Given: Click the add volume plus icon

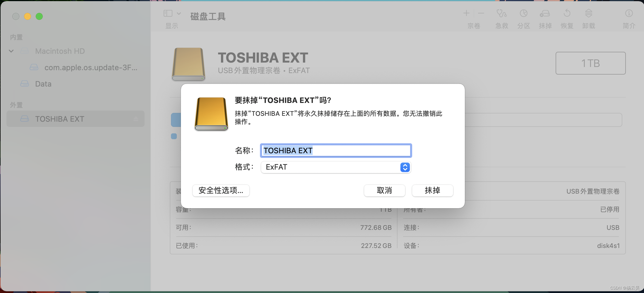Looking at the screenshot, I should (x=466, y=13).
